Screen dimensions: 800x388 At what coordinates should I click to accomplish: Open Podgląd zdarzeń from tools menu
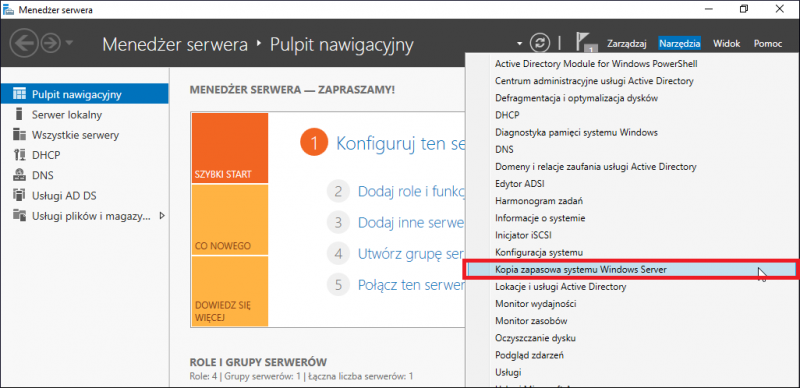click(x=529, y=355)
